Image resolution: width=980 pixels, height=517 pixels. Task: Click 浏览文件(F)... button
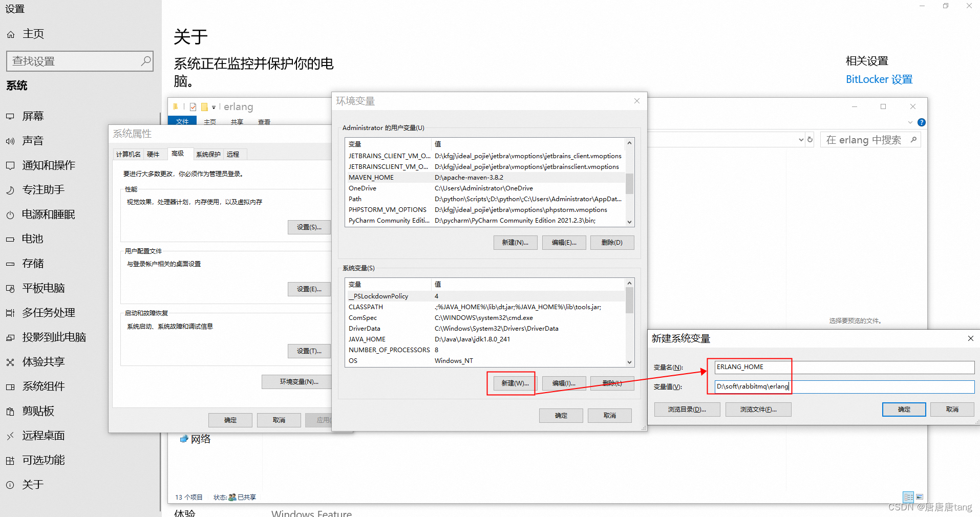coord(758,410)
